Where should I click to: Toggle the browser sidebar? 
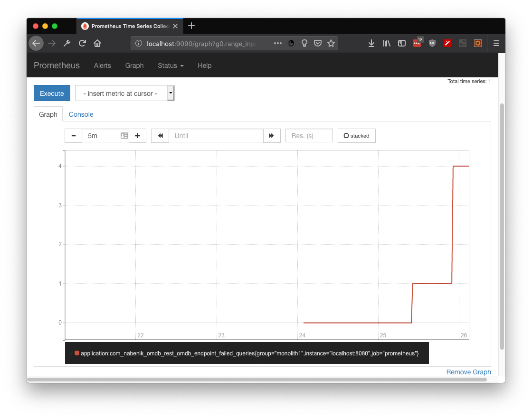pos(401,43)
